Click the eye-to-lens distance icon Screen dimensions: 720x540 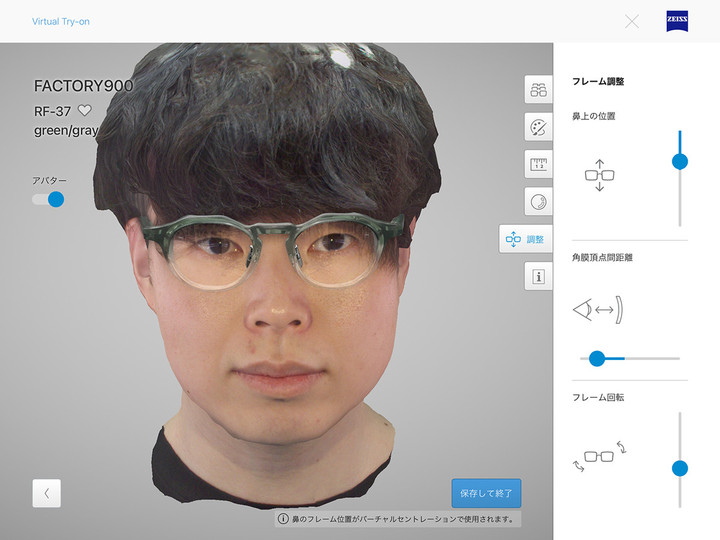(x=597, y=310)
